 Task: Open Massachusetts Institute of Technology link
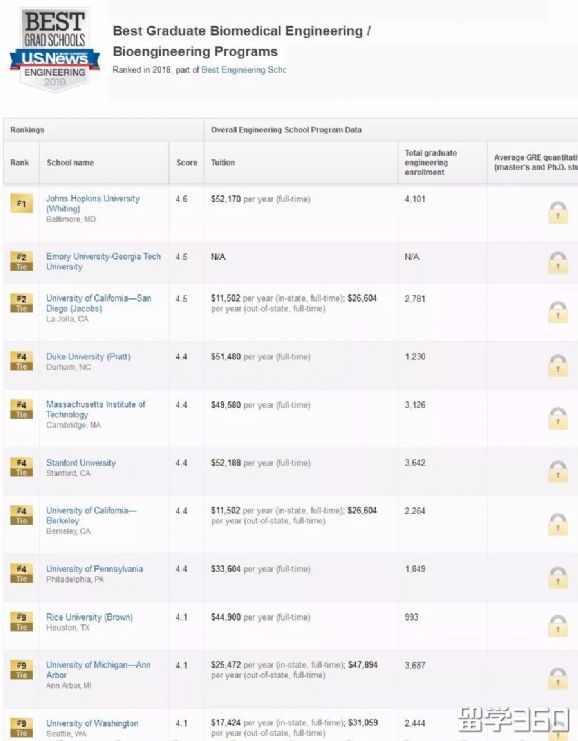(x=95, y=409)
